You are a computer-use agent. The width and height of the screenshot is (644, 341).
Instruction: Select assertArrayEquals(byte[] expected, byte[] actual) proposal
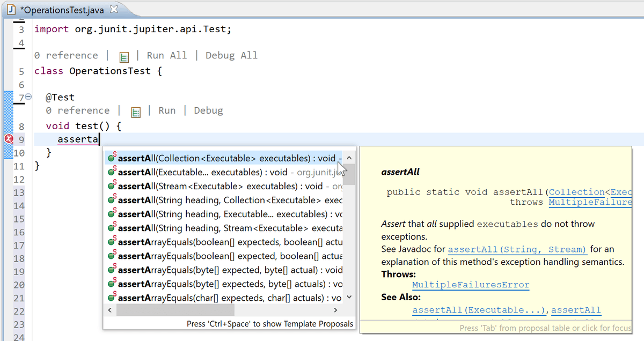point(224,270)
